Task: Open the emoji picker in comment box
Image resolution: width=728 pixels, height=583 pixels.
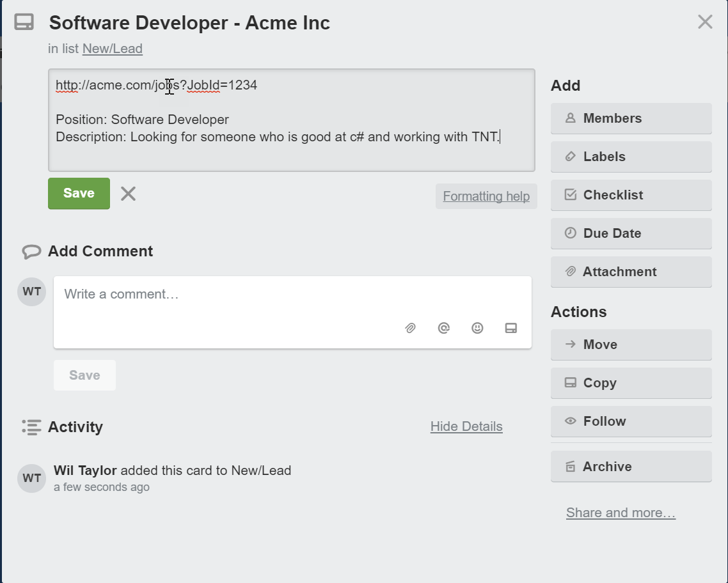Action: (x=477, y=328)
